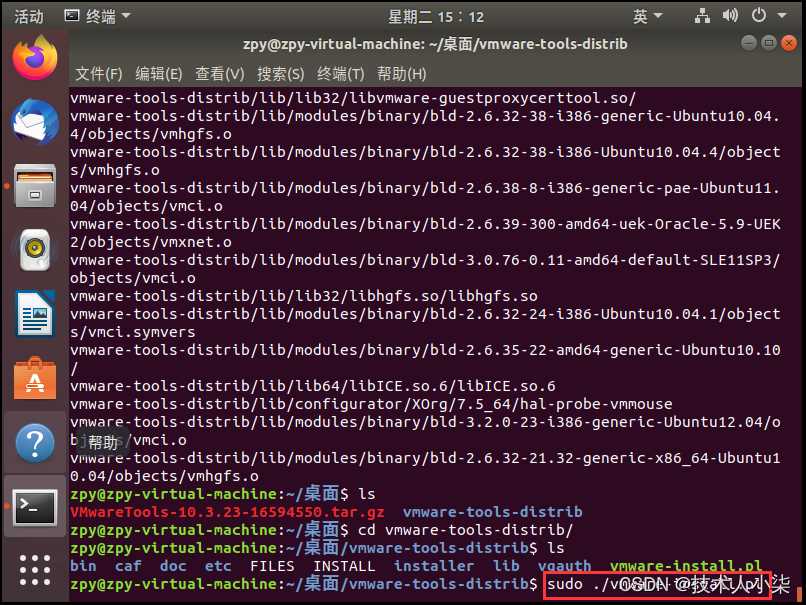Click the hal-probe-vmmouse path line
Viewport: 806px width, 605px height.
tap(371, 404)
